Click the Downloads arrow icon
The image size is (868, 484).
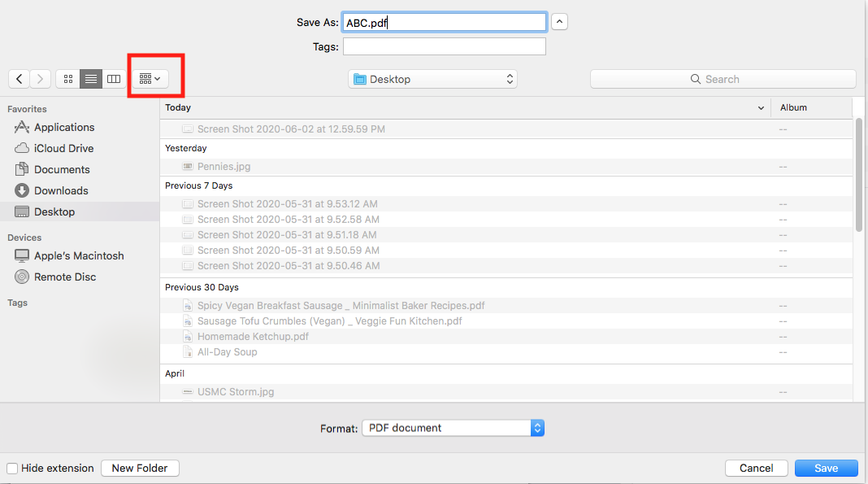click(x=22, y=190)
